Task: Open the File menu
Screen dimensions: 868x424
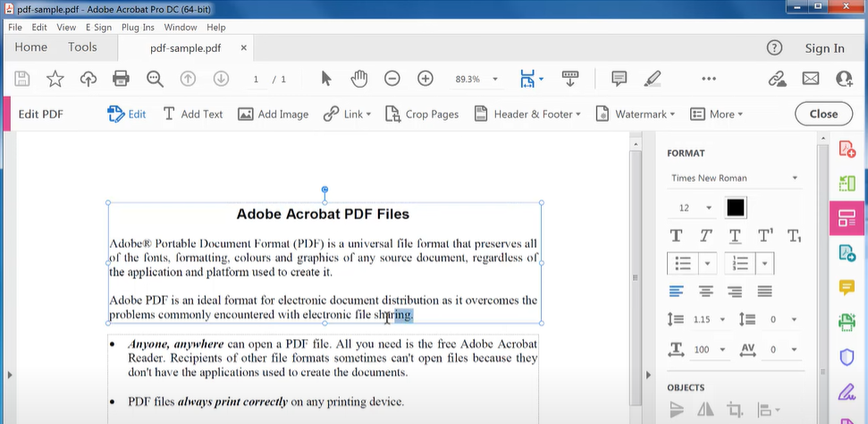Action: click(x=15, y=27)
